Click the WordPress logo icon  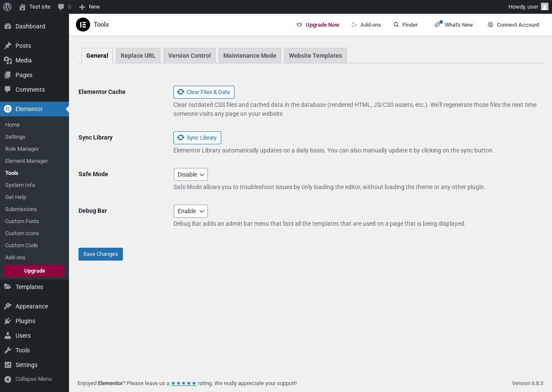click(7, 7)
